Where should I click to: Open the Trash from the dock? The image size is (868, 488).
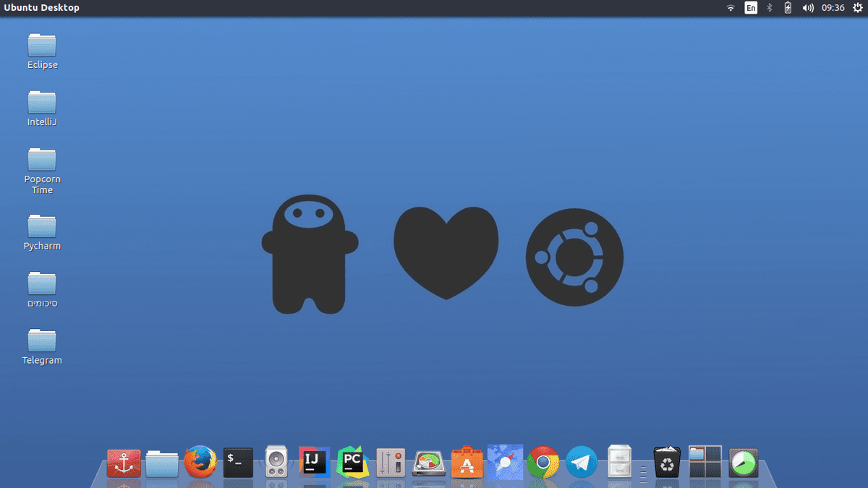click(x=666, y=463)
